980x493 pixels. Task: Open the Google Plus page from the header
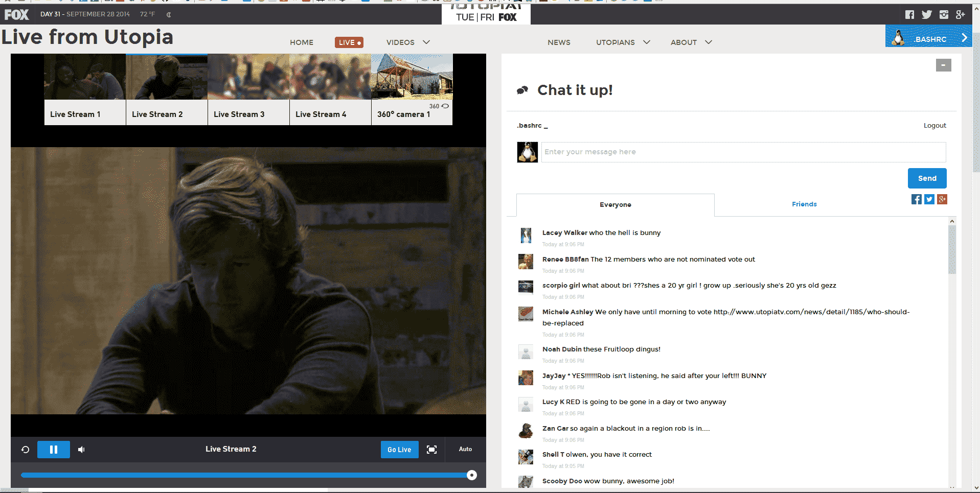[961, 14]
